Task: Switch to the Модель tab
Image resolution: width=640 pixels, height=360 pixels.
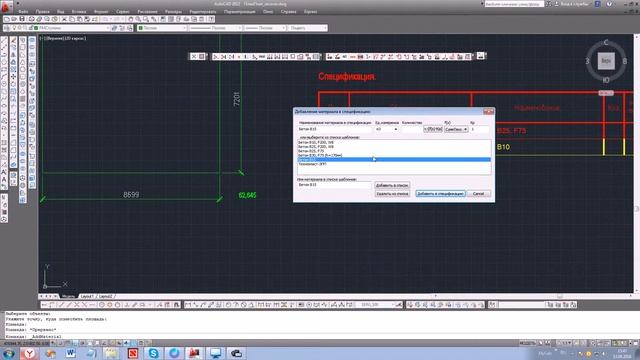Action: pos(68,296)
